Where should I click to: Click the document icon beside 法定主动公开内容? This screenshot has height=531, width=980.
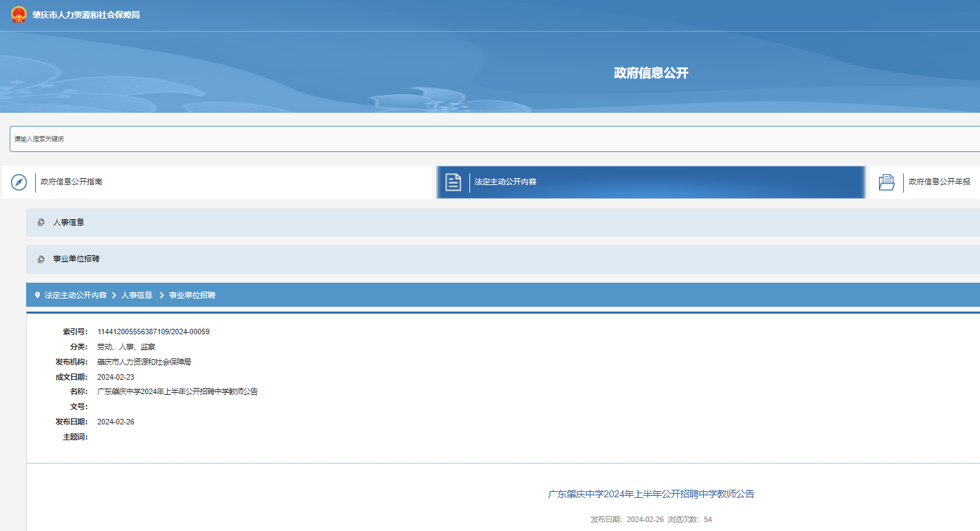454,182
